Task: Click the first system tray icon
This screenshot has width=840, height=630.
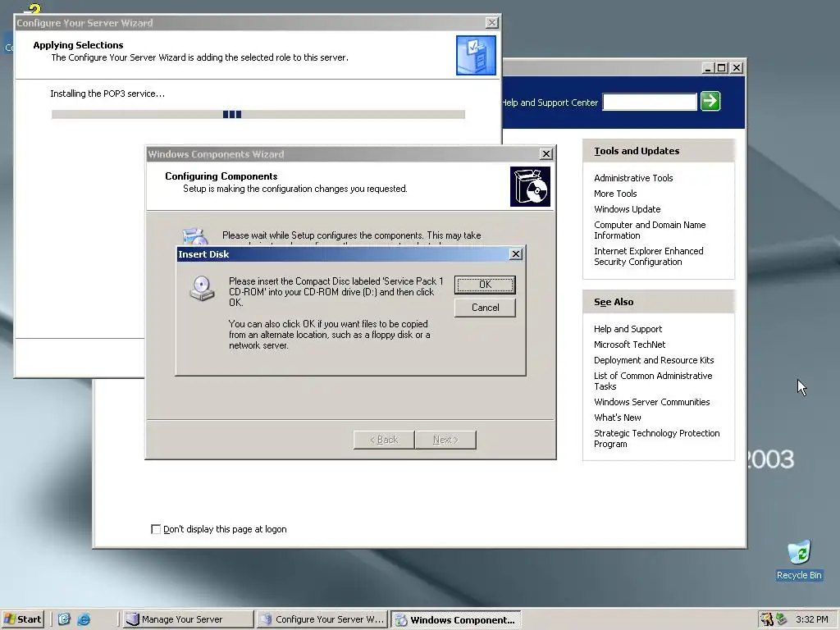Action: click(767, 619)
